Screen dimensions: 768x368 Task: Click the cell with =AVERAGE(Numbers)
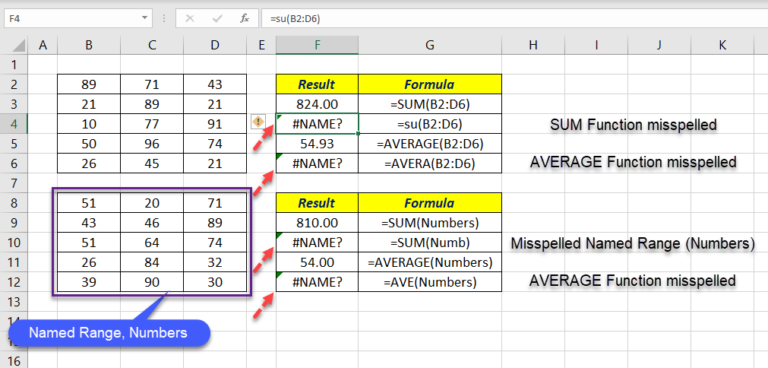click(430, 262)
